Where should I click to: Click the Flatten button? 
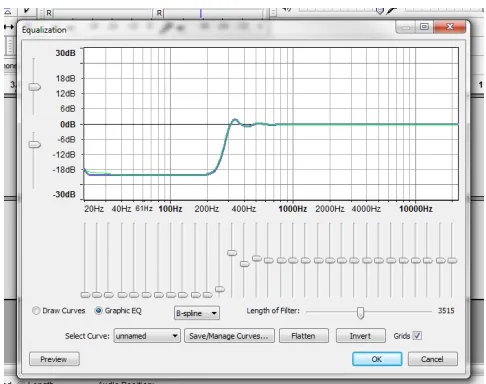(x=303, y=336)
